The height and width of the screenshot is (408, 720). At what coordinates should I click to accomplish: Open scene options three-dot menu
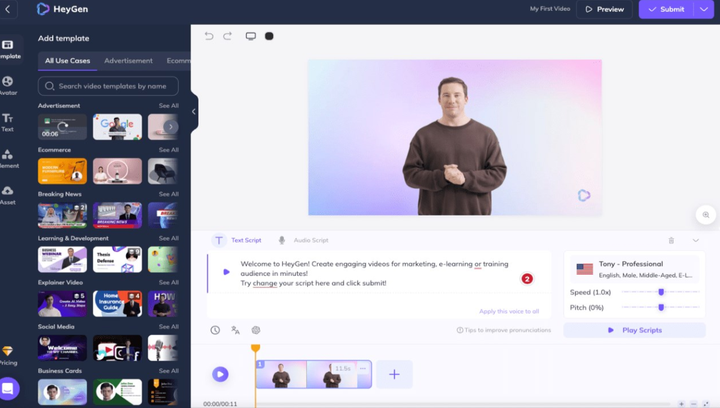(x=363, y=368)
